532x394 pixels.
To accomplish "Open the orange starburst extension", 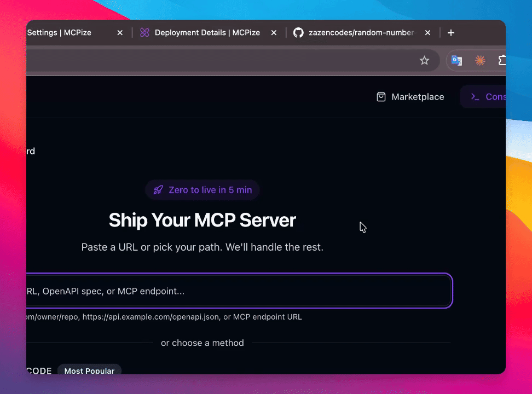I will (480, 60).
